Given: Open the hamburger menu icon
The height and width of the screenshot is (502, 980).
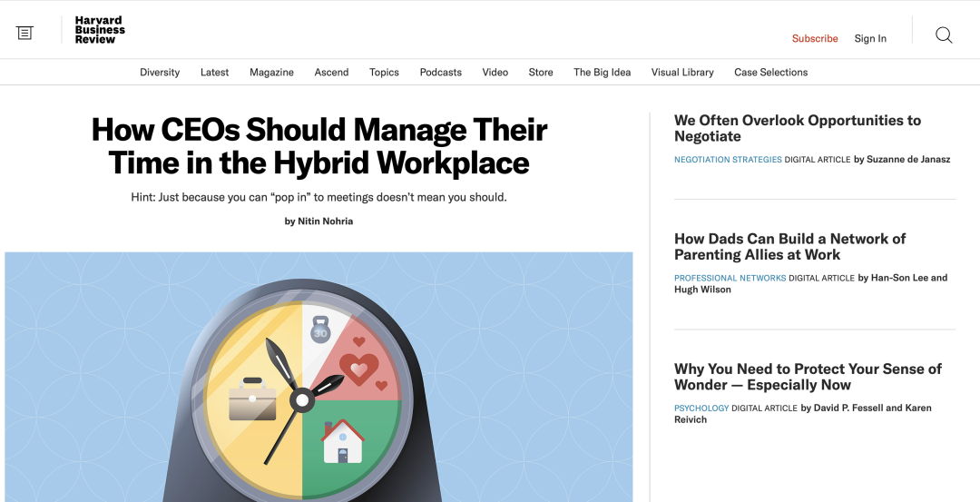Looking at the screenshot, I should click(24, 33).
